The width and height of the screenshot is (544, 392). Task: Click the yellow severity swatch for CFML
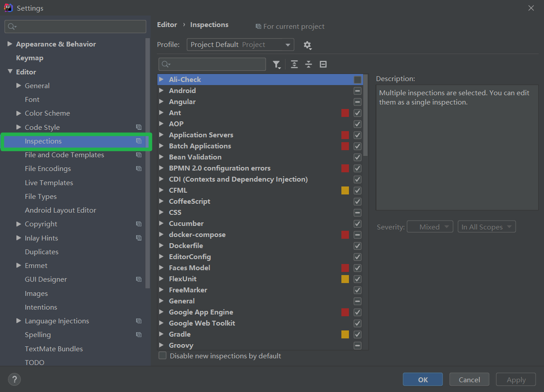[x=345, y=190]
